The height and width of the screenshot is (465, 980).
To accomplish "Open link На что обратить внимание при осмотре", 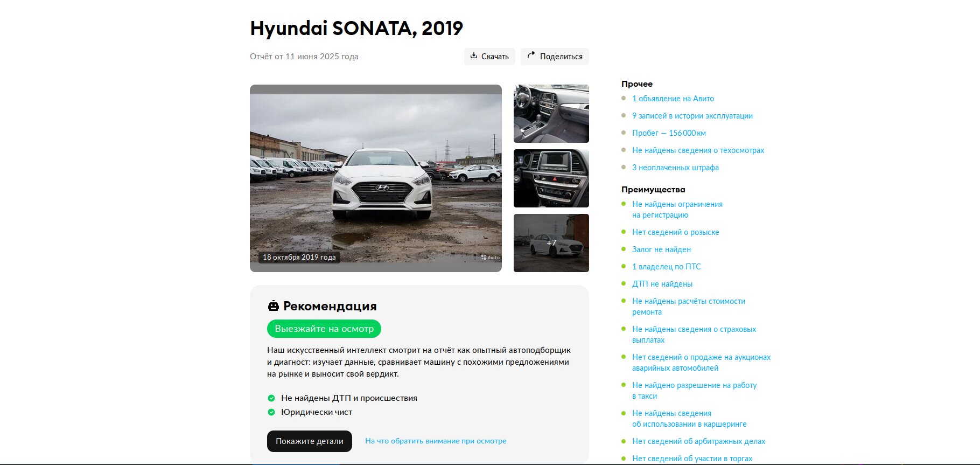I will [436, 441].
